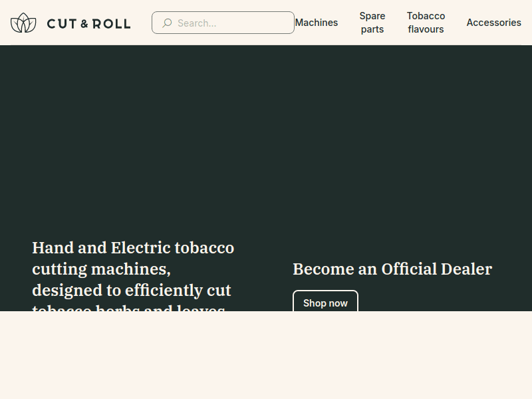
Task: Select Accessories in the header nav
Action: tap(493, 23)
